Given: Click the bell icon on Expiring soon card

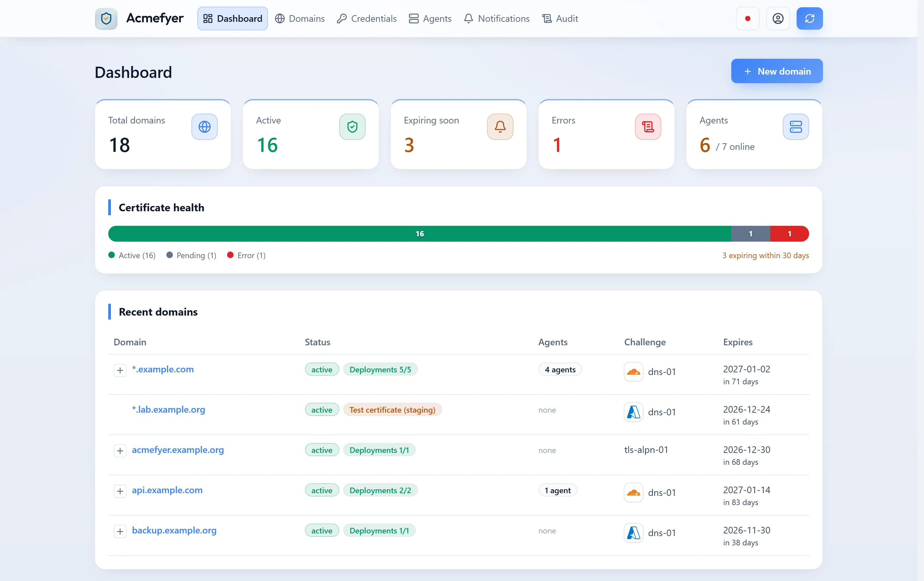Looking at the screenshot, I should click(500, 127).
